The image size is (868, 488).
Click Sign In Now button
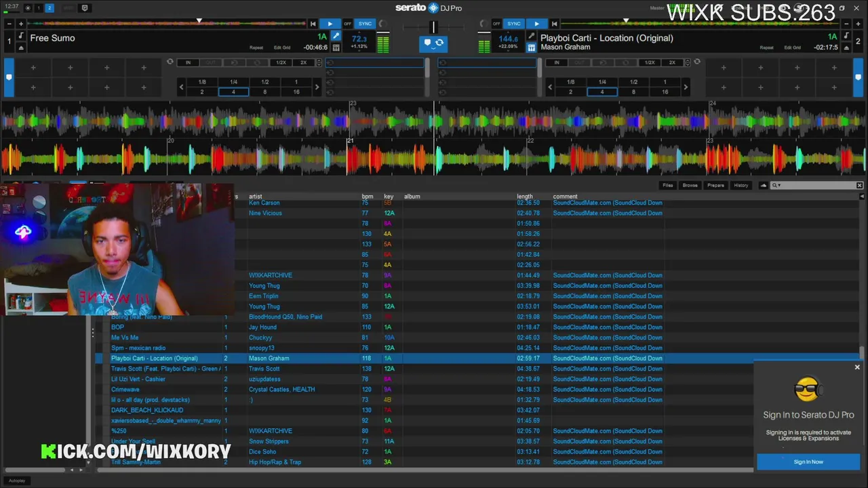pyautogui.click(x=808, y=462)
